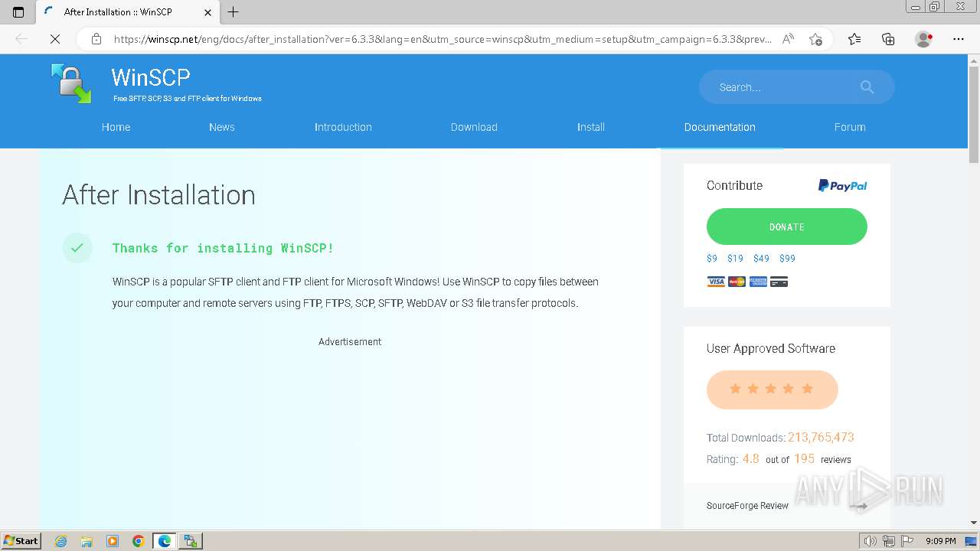Go to the Home nav item

116,127
